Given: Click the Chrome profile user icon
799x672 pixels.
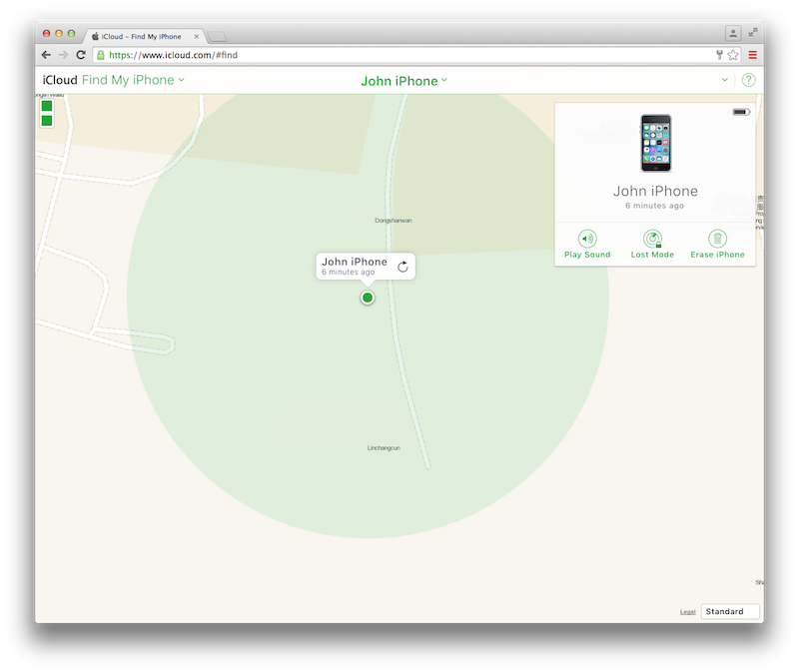Looking at the screenshot, I should click(x=733, y=34).
